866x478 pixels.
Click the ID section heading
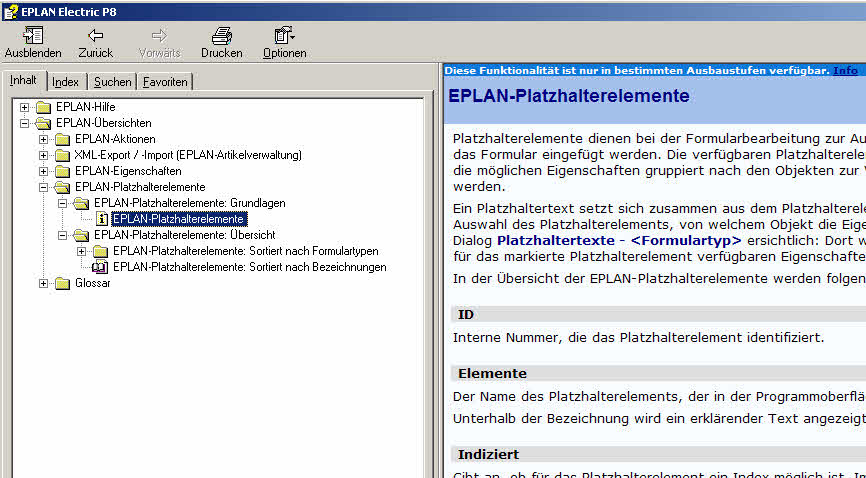pyautogui.click(x=466, y=314)
